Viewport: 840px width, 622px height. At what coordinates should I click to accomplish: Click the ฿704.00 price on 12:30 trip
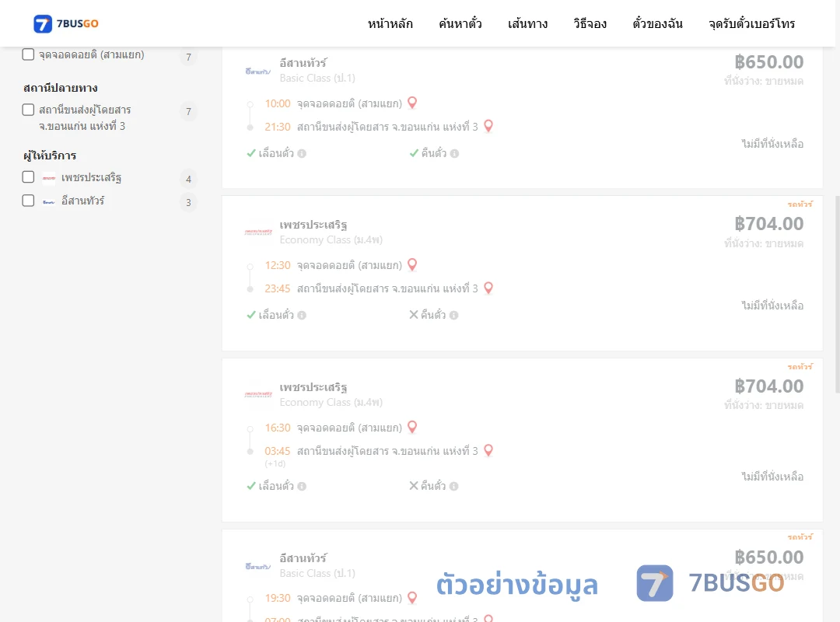pyautogui.click(x=768, y=224)
